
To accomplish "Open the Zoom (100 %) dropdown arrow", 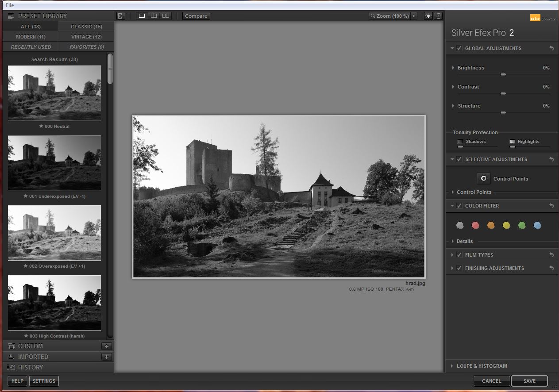I will coord(414,16).
